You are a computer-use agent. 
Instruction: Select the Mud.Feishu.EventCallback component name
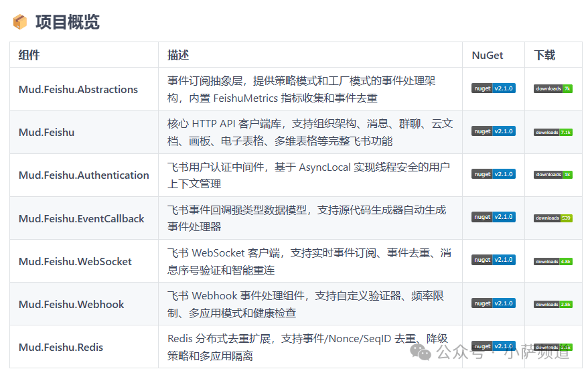(82, 218)
